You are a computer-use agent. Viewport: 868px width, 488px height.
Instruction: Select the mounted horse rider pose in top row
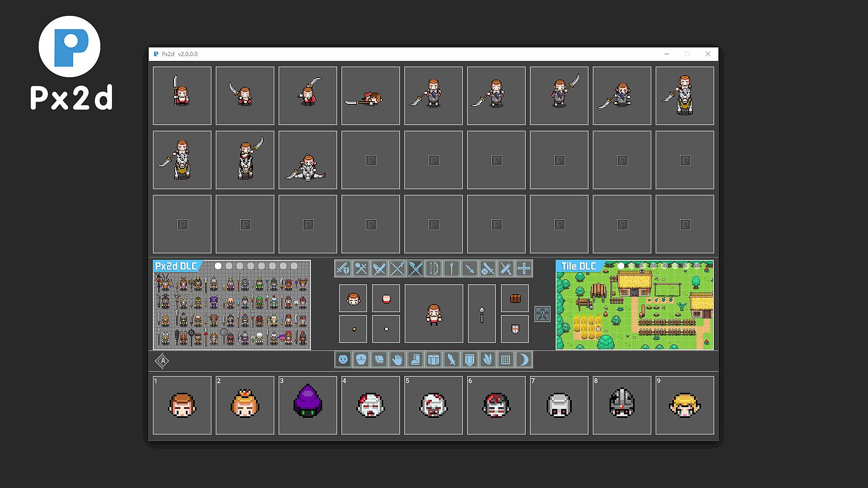(x=684, y=96)
